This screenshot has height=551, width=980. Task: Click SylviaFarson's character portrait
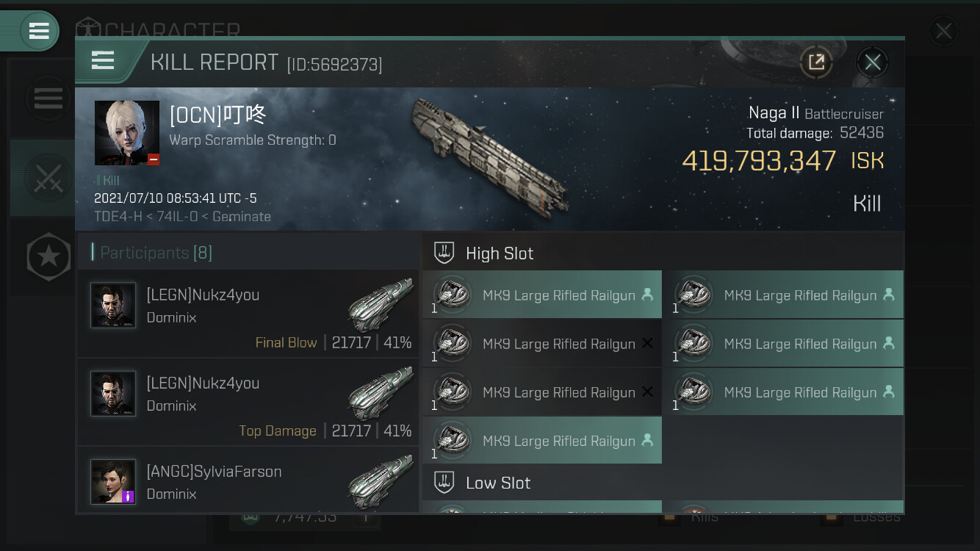[x=113, y=482]
